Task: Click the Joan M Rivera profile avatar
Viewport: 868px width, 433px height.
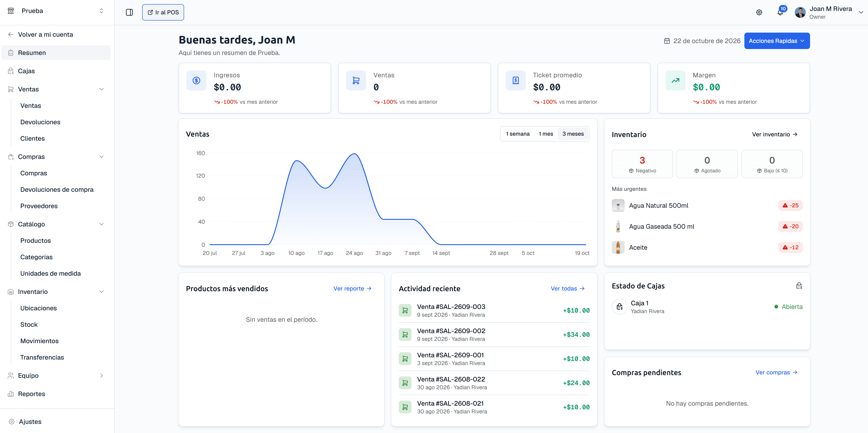Action: [x=800, y=13]
